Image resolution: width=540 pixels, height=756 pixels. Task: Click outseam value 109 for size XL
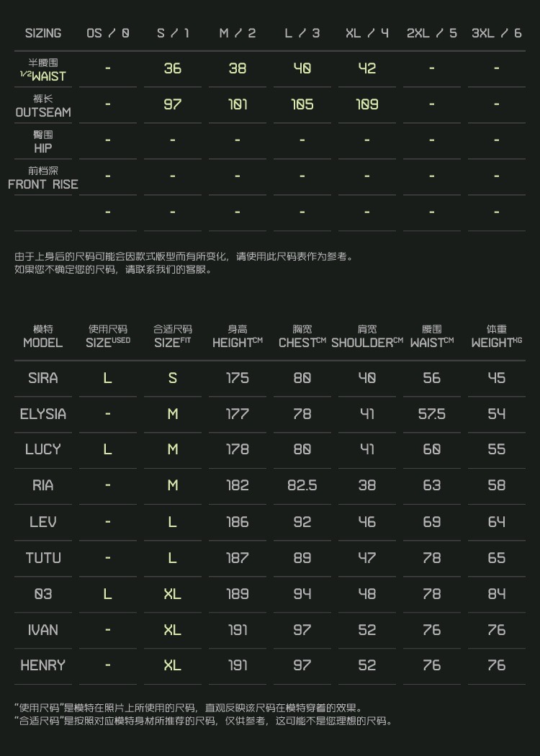tap(367, 104)
